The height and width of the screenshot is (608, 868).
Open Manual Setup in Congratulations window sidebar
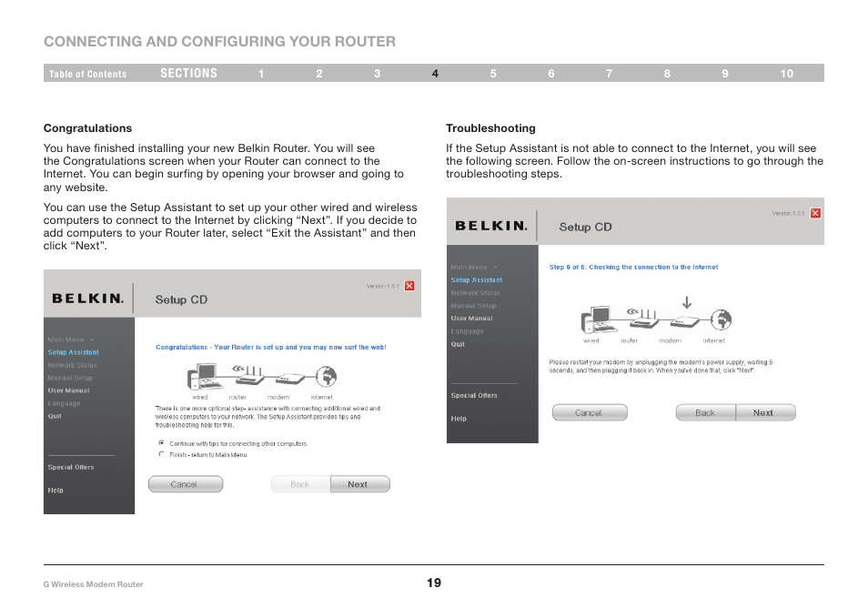(70, 378)
